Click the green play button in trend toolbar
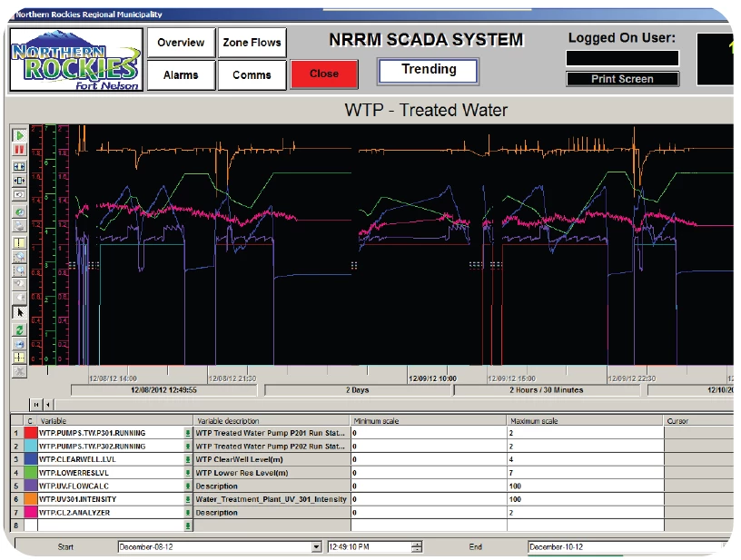Screen dimensions: 741x560 pyautogui.click(x=20, y=135)
